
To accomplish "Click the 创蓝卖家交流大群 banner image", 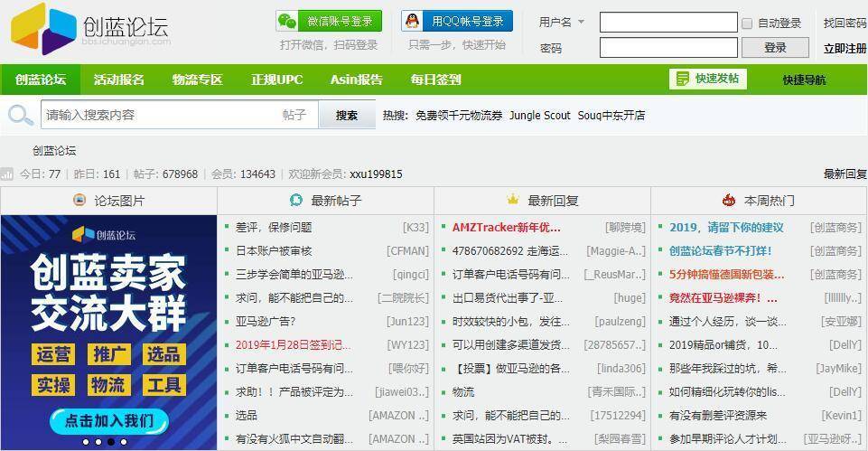I will pyautogui.click(x=108, y=333).
